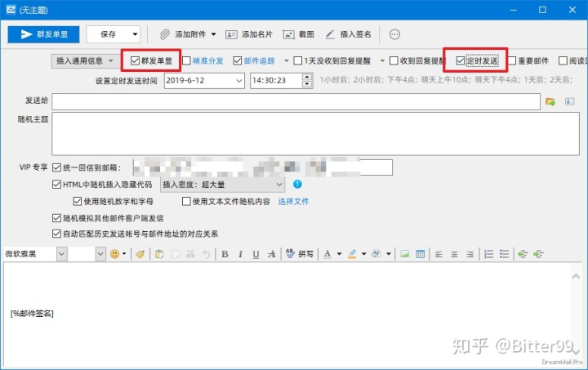Image resolution: width=588 pixels, height=370 pixels.
Task: Click the folder icon beside recipient field
Action: pos(550,101)
